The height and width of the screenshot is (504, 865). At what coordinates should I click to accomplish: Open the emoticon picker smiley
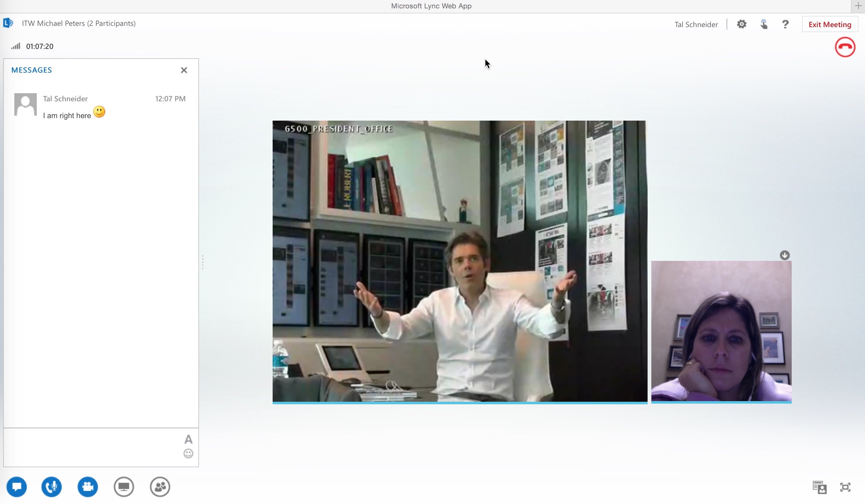point(188,454)
